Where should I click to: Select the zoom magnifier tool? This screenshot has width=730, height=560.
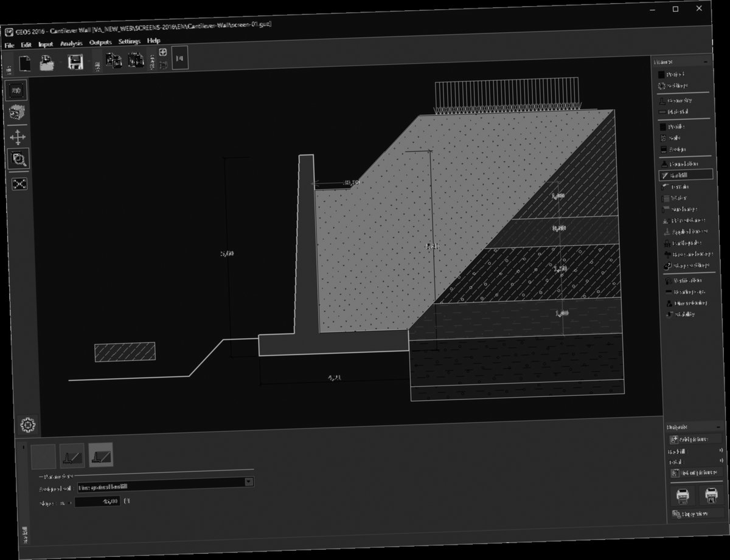pyautogui.click(x=18, y=159)
